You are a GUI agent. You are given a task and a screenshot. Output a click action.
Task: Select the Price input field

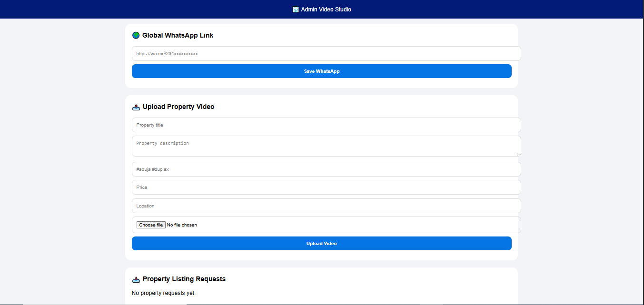coord(326,187)
